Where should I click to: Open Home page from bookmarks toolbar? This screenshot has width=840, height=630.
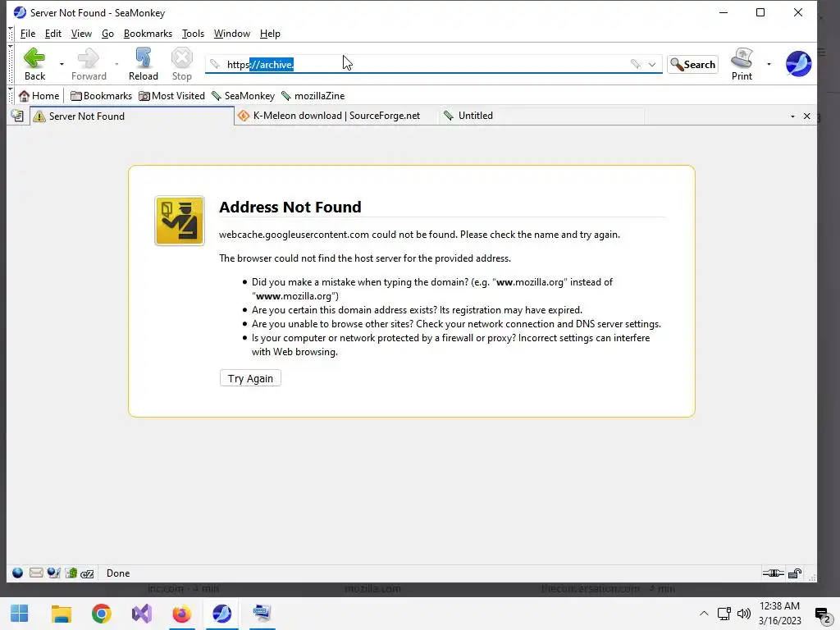pyautogui.click(x=39, y=96)
